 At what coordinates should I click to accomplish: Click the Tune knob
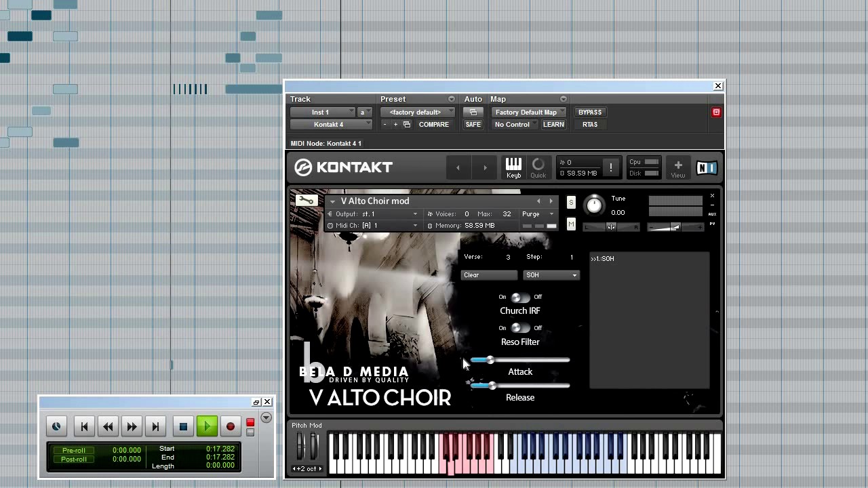594,205
